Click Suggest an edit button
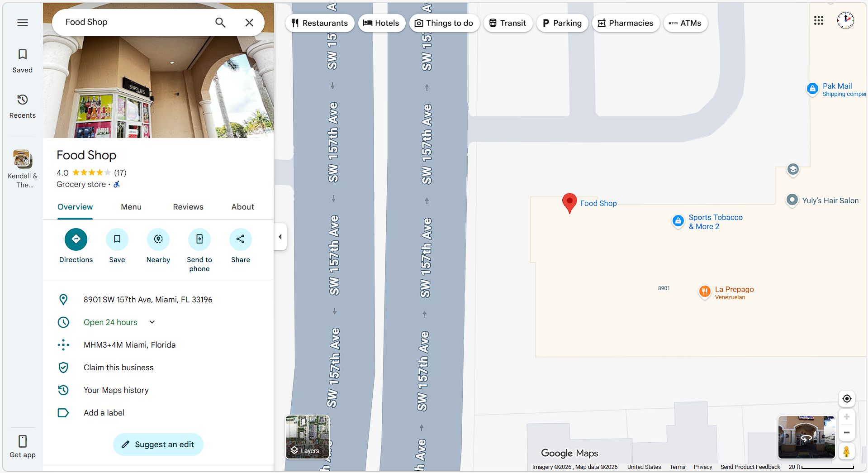 click(158, 444)
